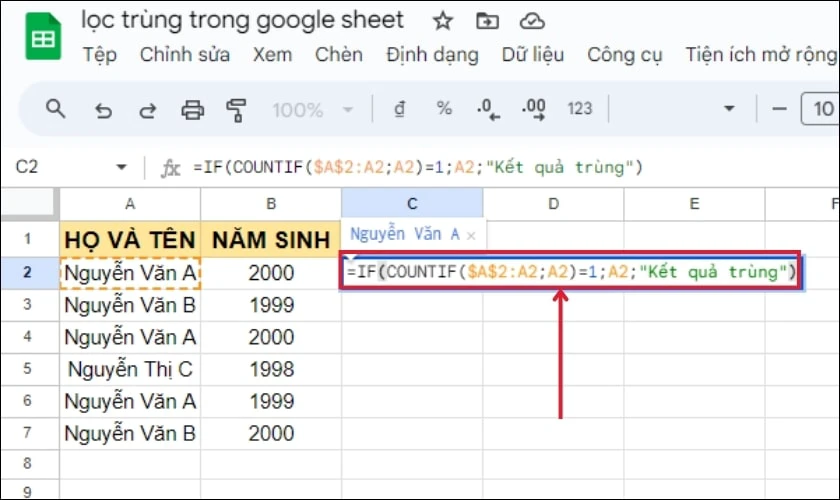Select row 6 header
840x500 pixels.
click(x=29, y=401)
